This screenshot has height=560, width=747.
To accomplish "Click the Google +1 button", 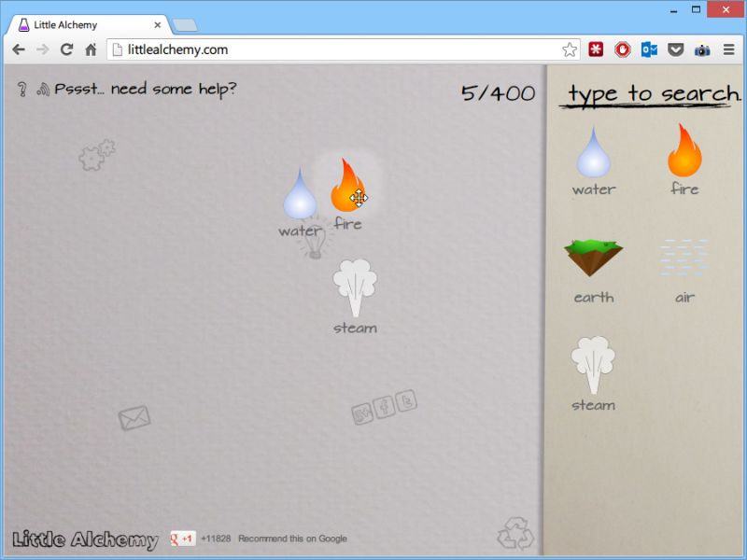I will point(183,539).
